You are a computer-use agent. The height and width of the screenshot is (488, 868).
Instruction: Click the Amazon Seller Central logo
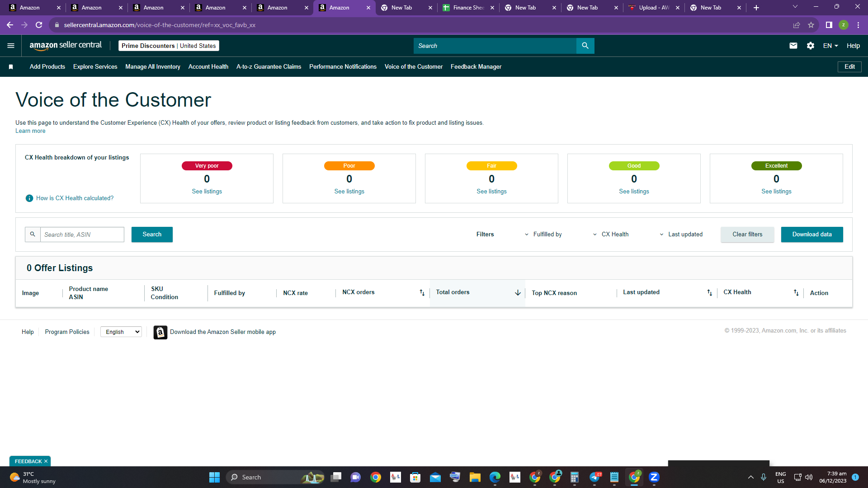(66, 46)
